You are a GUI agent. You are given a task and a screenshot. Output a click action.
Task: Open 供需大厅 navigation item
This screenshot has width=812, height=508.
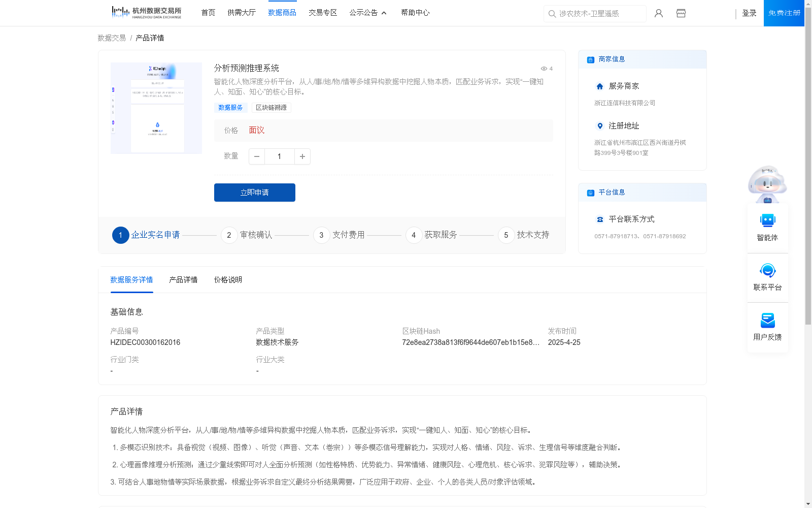pos(242,13)
